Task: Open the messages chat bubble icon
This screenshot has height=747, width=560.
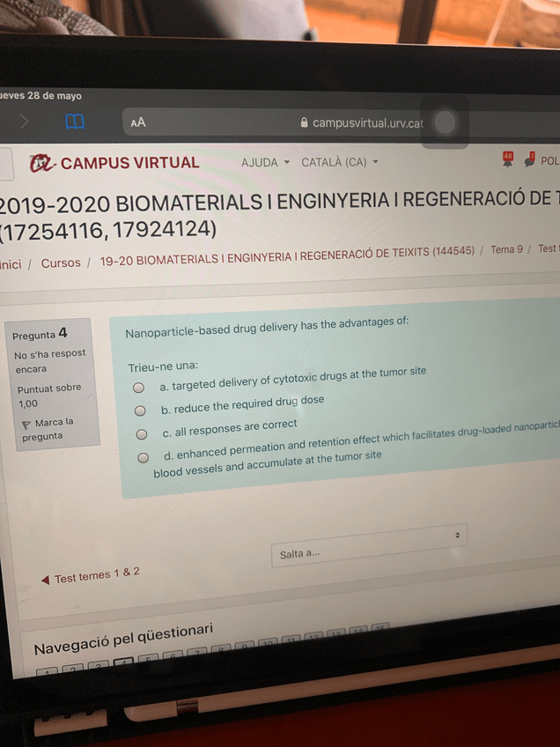Action: coord(529,159)
